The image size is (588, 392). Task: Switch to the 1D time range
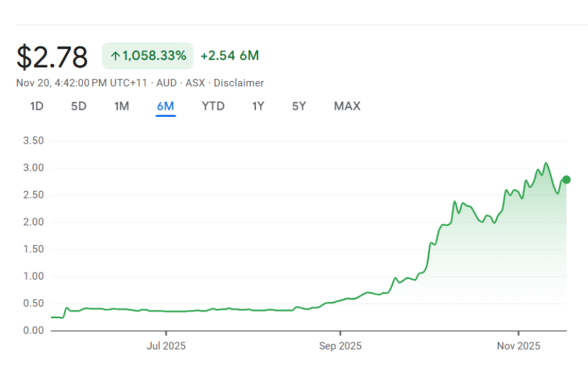click(37, 106)
